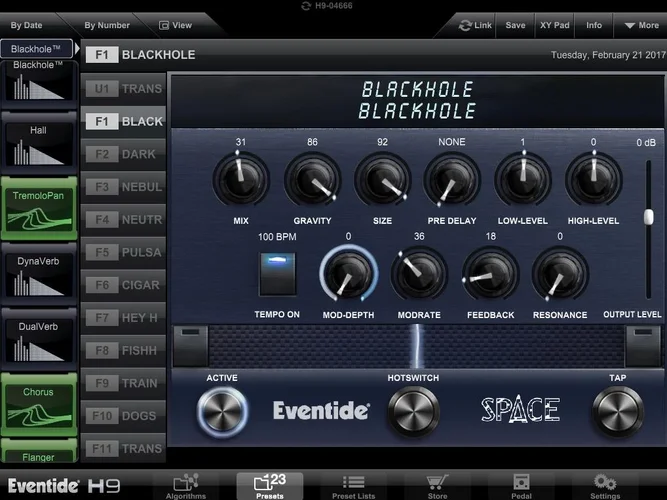Select preset F1 BLACK in list
The width and height of the screenshot is (667, 500).
[x=123, y=121]
